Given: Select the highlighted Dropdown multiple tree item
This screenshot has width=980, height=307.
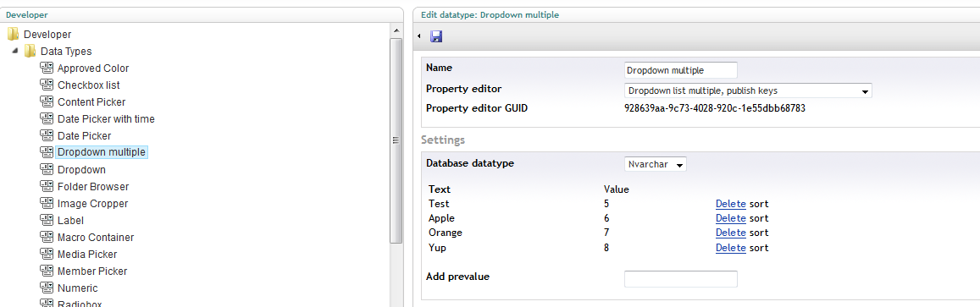Looking at the screenshot, I should click(x=102, y=152).
